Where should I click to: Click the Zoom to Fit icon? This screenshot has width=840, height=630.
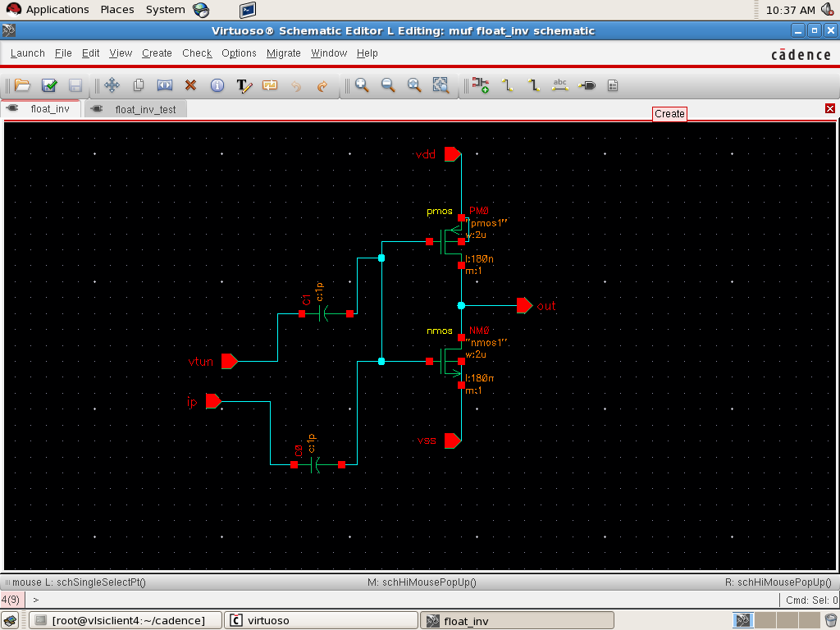click(x=414, y=85)
